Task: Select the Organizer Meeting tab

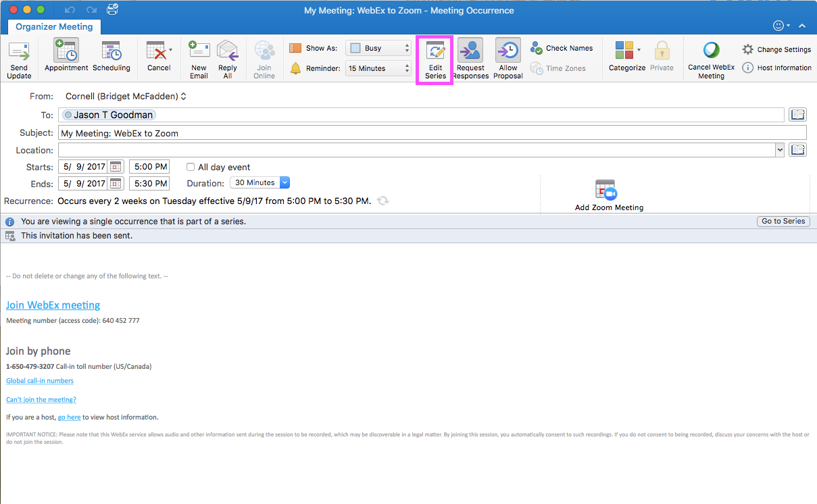Action: 54,26
